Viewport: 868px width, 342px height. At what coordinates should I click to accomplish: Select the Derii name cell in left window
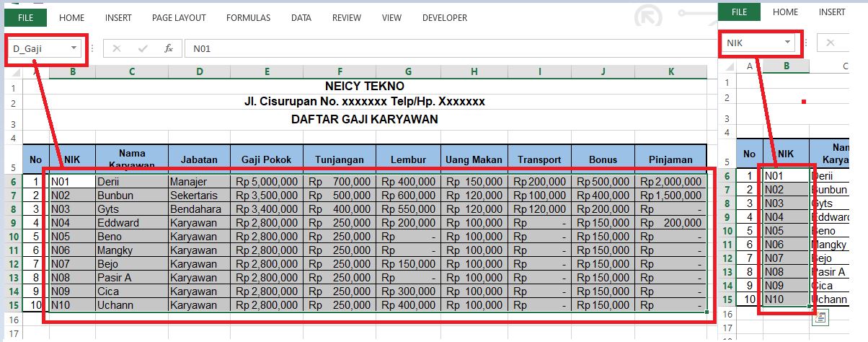(132, 181)
